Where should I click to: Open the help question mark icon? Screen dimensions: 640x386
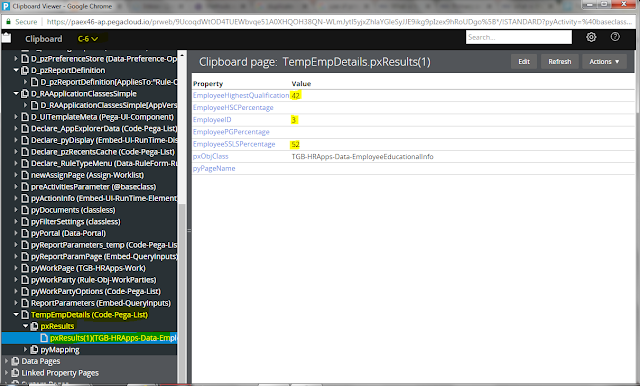(615, 37)
